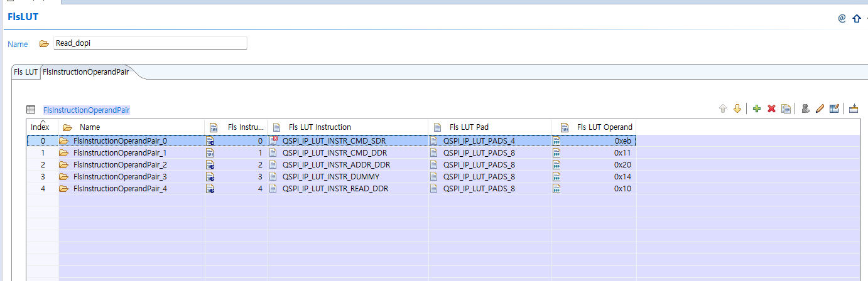Screen dimensions: 868x281
Task: Click operand icon beside 0xeb
Action: pyautogui.click(x=556, y=140)
